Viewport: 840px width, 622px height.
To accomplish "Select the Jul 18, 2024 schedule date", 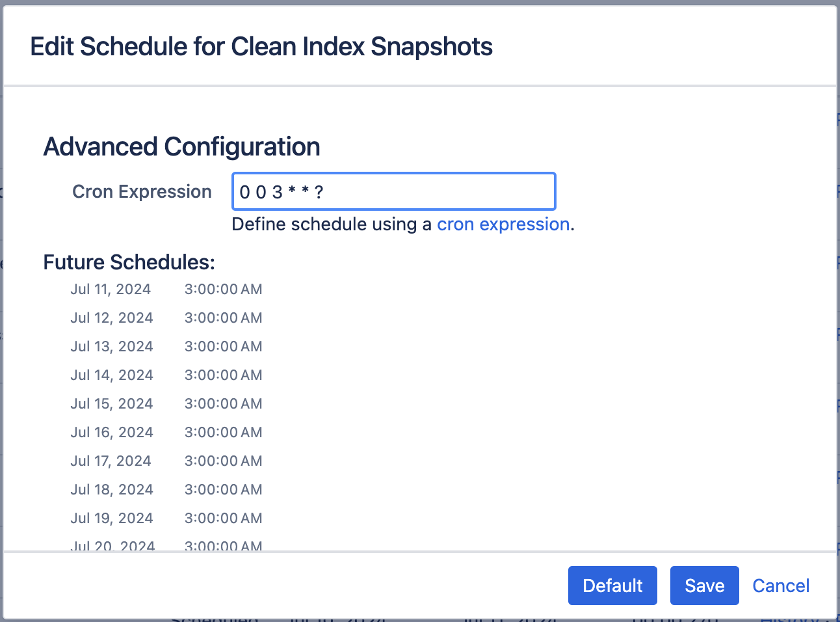I will pyautogui.click(x=112, y=490).
